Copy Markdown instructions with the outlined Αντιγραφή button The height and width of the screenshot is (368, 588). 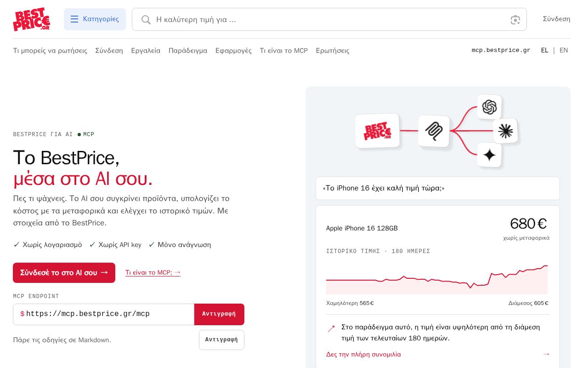click(221, 340)
